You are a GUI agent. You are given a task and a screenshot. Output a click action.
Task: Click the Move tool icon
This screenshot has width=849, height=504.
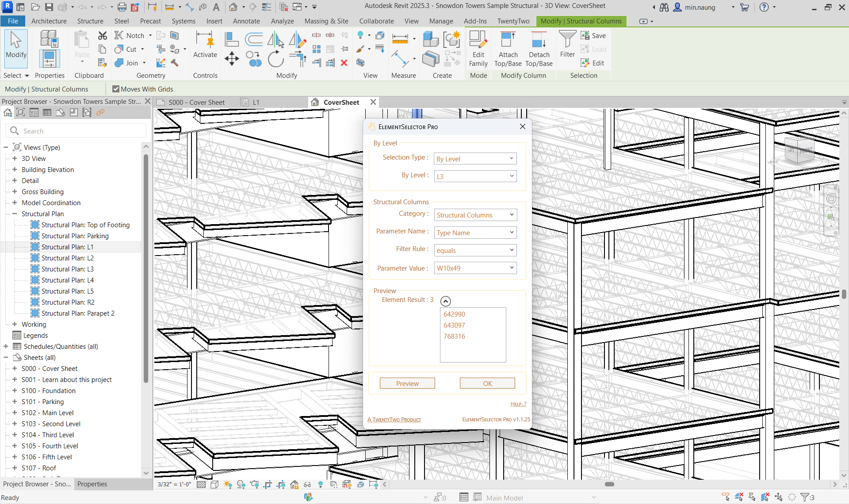coord(232,59)
